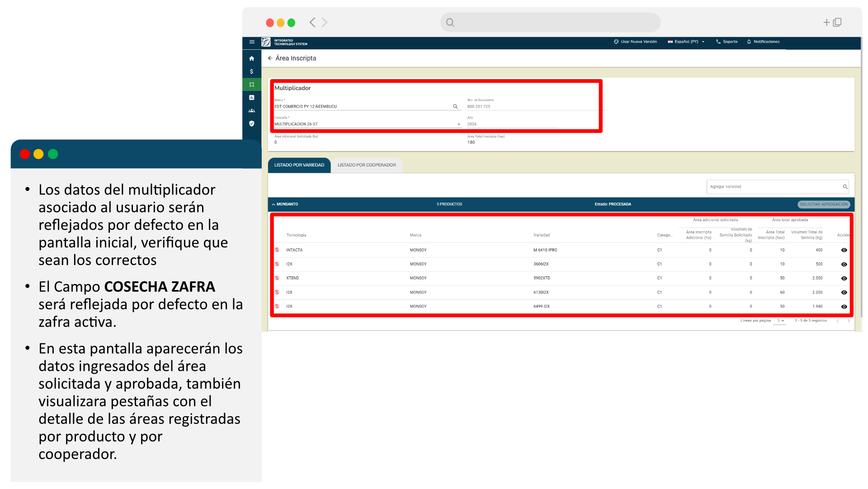Click the Estado: PROCESADA label
The width and height of the screenshot is (868, 489).
click(613, 204)
